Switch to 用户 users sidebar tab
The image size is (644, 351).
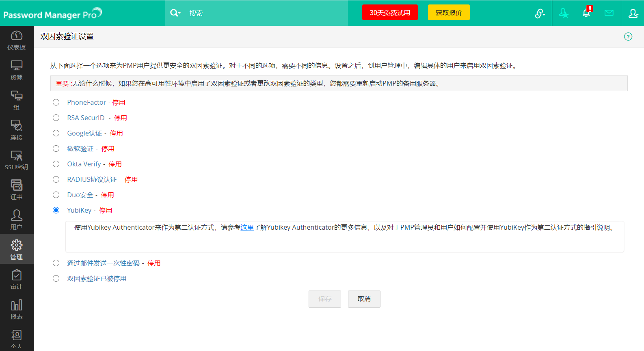[x=17, y=220]
